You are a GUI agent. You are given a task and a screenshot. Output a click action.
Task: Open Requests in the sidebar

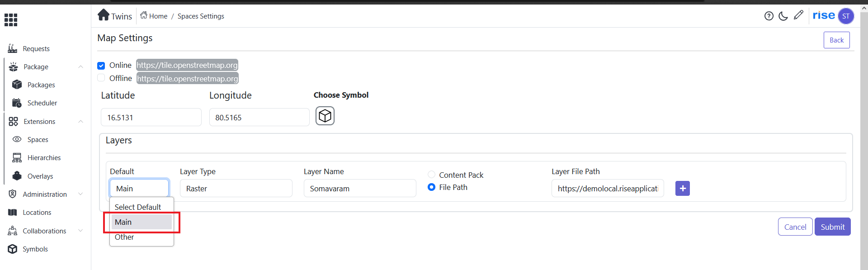tap(36, 49)
